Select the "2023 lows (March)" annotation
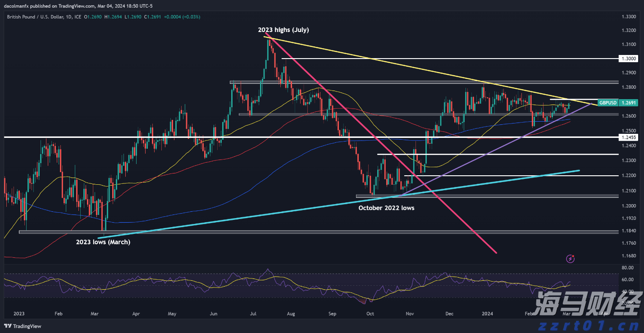Screen dimensions: 644x333 (x=103, y=242)
